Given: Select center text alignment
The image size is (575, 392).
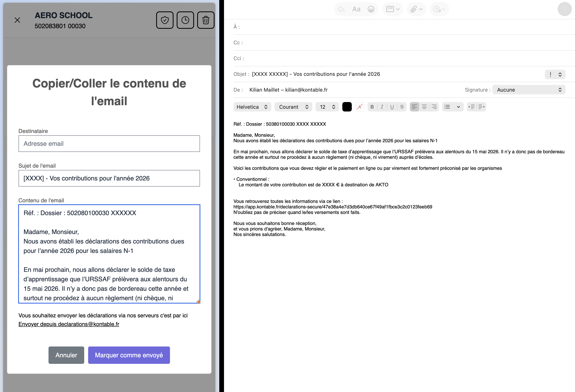Looking at the screenshot, I should tap(424, 107).
